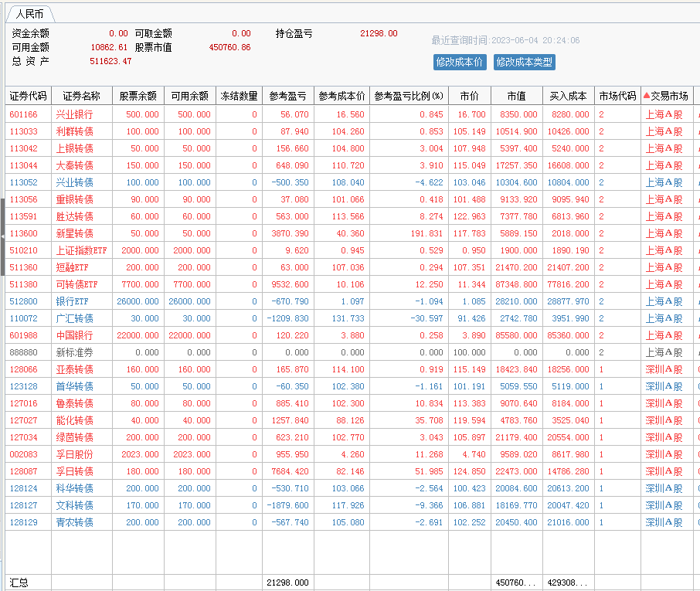Image resolution: width=700 pixels, height=591 pixels.
Task: Click 参考盈亏 value 9532.600
Action: pos(291,284)
